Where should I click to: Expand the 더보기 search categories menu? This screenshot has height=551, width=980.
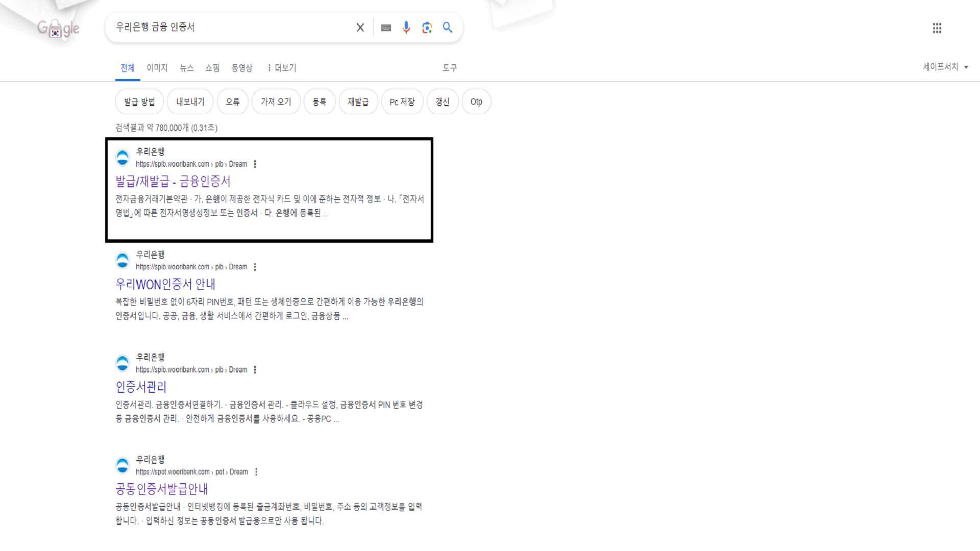(x=281, y=67)
